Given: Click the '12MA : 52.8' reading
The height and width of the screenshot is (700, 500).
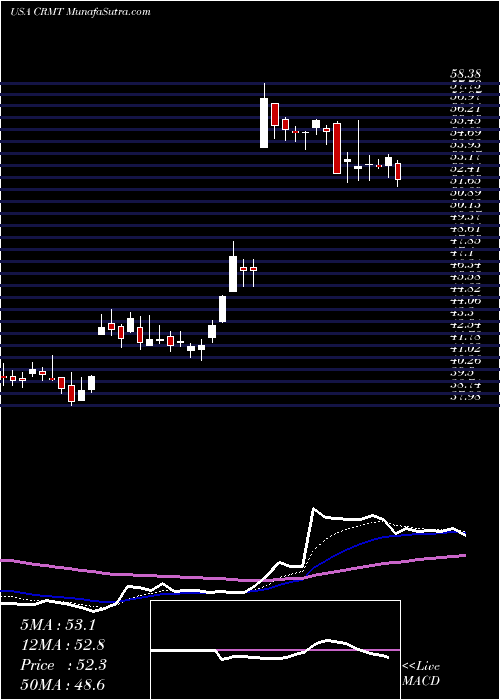Looking at the screenshot, I should pos(62,645).
